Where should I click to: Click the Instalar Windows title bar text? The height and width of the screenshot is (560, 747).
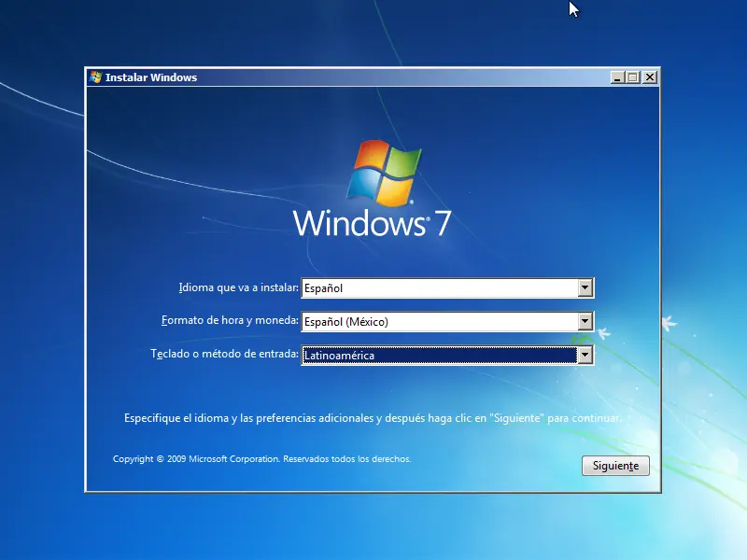(151, 77)
